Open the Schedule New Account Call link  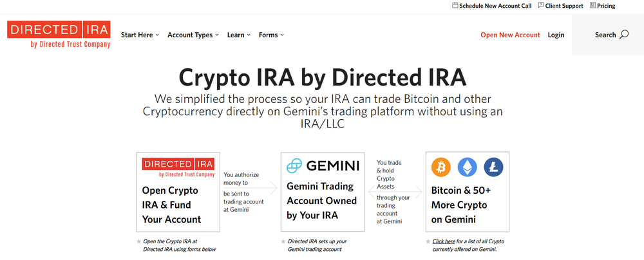coord(495,6)
